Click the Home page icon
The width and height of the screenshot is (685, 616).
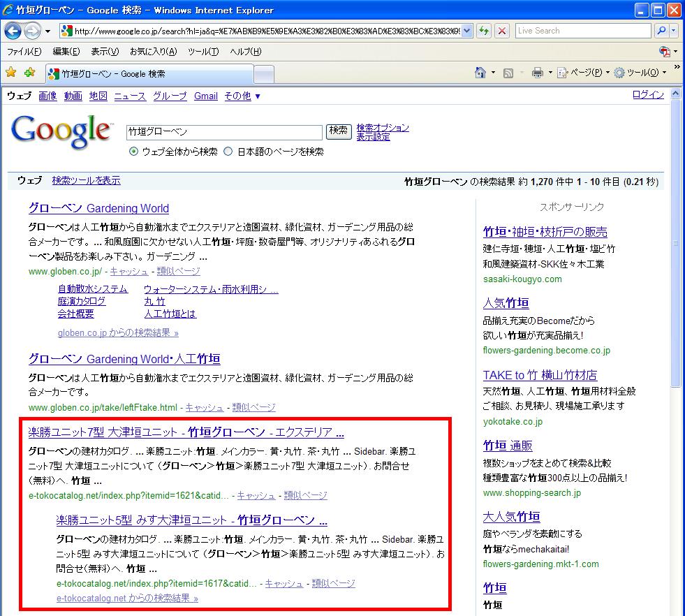[x=480, y=73]
